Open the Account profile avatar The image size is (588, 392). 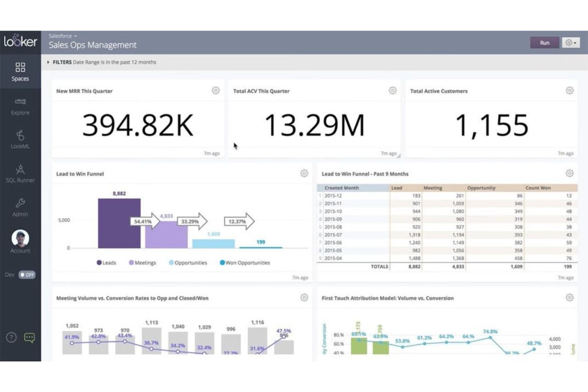pos(20,238)
